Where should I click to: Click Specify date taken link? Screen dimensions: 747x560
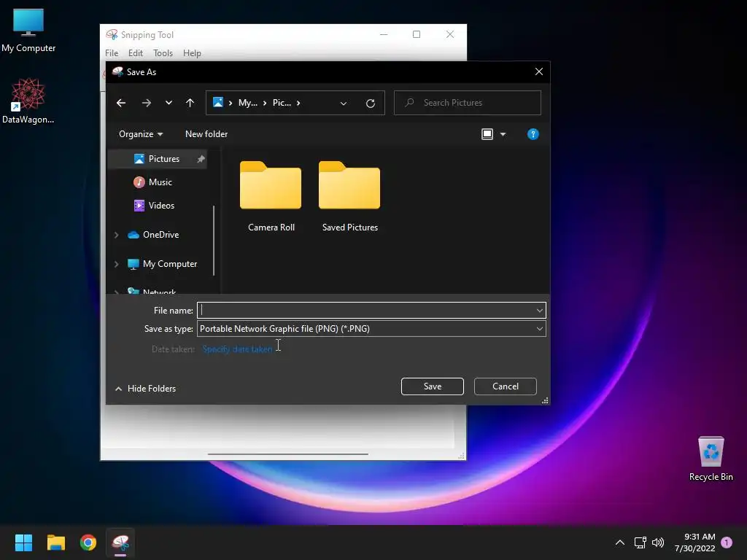click(x=237, y=349)
